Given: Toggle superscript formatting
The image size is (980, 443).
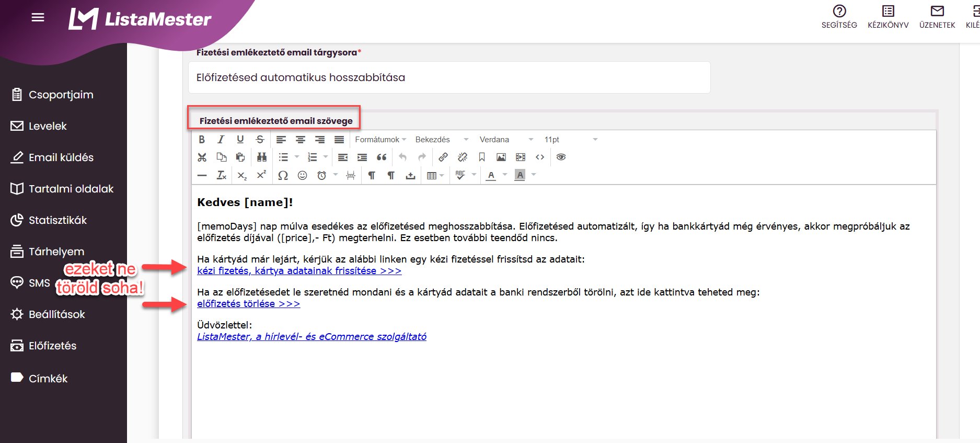Looking at the screenshot, I should click(x=261, y=175).
